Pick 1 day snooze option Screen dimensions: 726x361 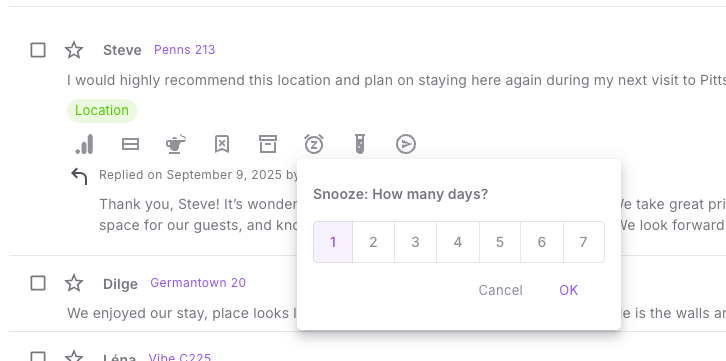click(x=333, y=242)
